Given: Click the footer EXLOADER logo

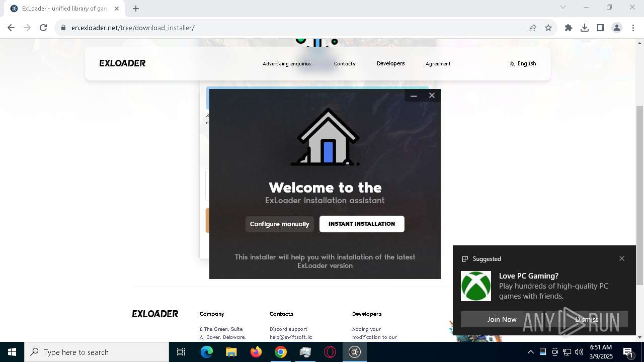Looking at the screenshot, I should [155, 314].
